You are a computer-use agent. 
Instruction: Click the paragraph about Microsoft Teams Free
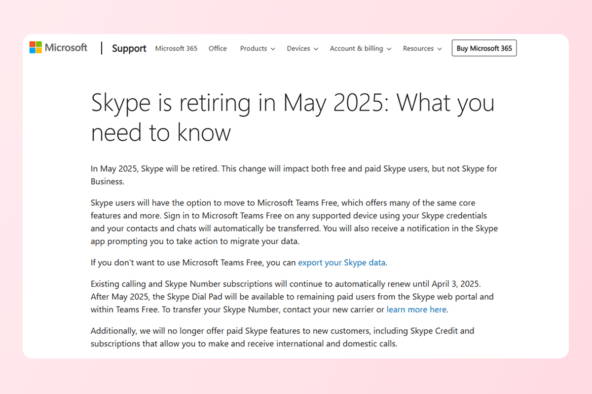[x=294, y=222]
